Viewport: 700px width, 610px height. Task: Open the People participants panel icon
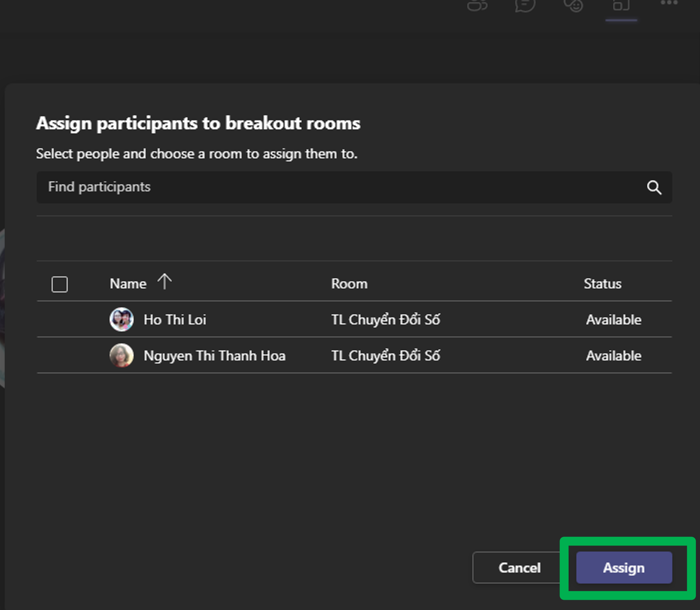pos(477,5)
